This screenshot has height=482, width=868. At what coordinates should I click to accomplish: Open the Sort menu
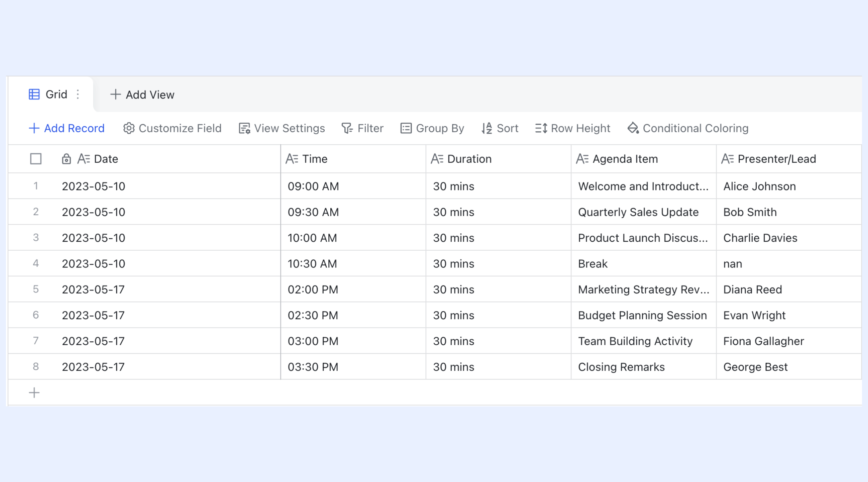pos(500,128)
